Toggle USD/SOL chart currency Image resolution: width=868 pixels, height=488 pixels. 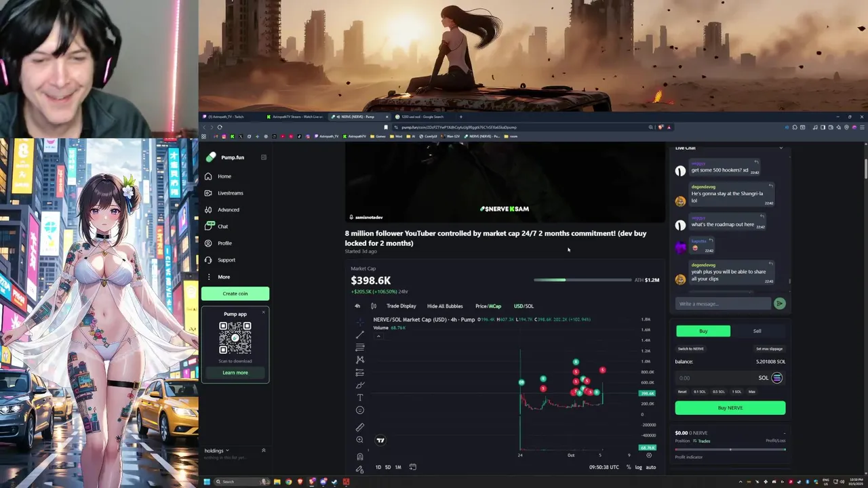[x=524, y=306]
